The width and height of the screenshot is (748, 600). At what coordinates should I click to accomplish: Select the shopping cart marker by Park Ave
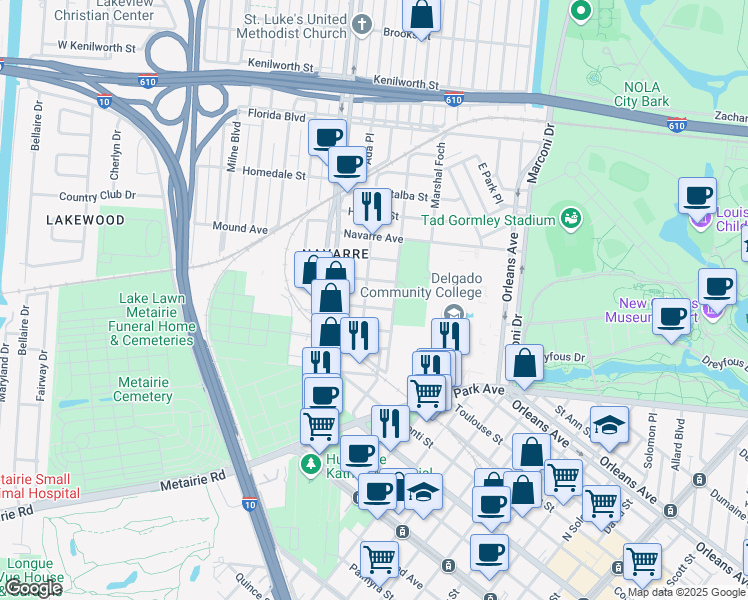click(x=426, y=393)
